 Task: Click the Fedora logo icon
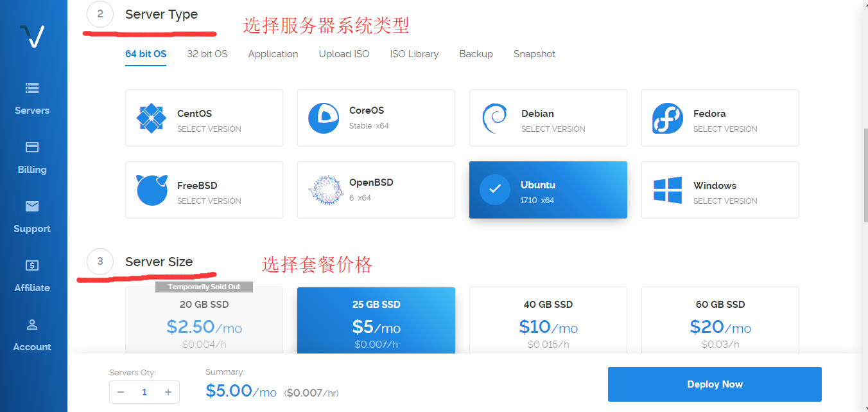click(668, 118)
